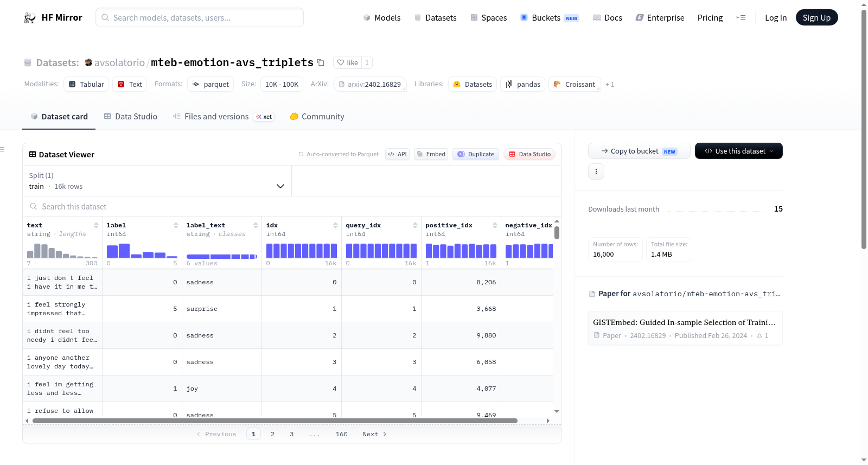
Task: Switch to the Data Studio tab
Action: 131,116
